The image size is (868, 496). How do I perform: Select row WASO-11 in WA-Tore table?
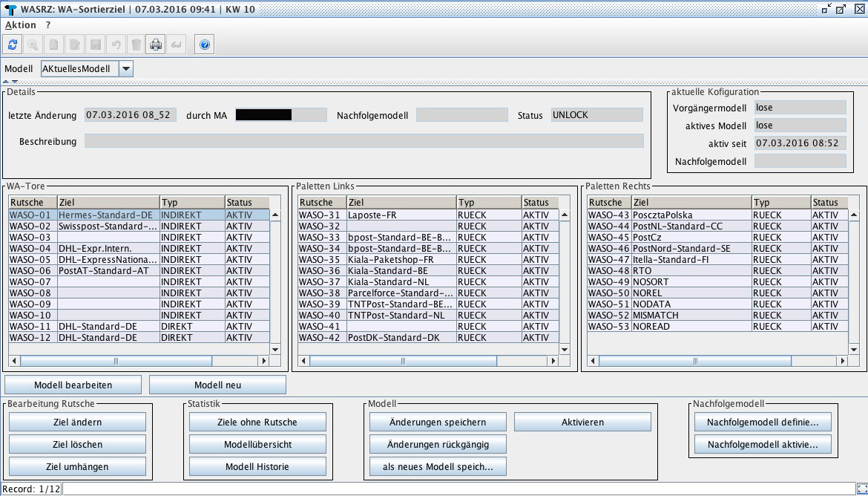pos(139,327)
